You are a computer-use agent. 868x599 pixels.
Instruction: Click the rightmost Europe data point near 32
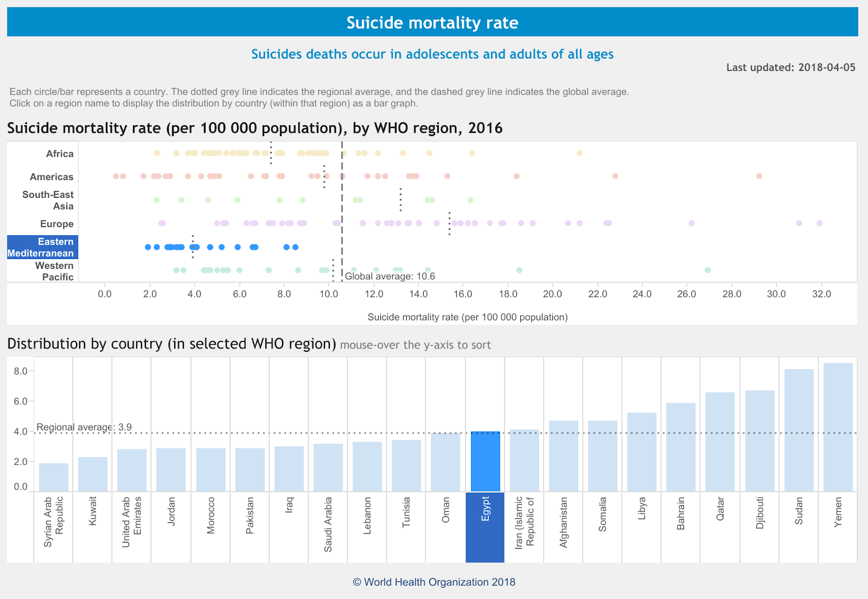pos(819,222)
